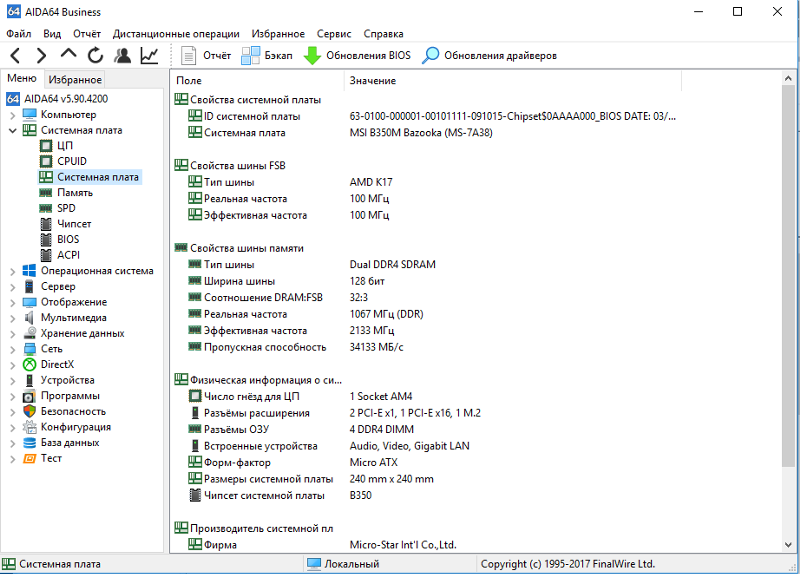Go back with the left arrow icon
The height and width of the screenshot is (574, 800).
(15, 55)
